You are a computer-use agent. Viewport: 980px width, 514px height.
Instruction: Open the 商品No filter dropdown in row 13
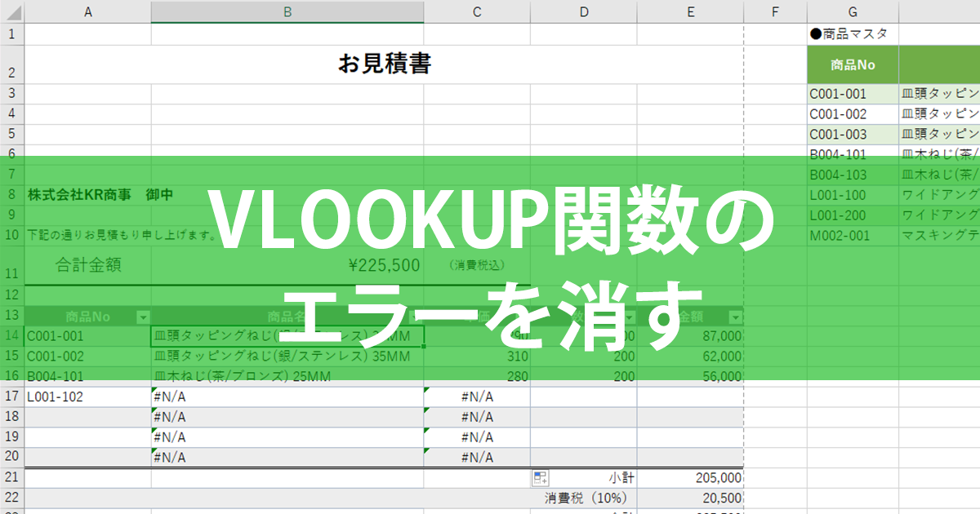point(143,317)
